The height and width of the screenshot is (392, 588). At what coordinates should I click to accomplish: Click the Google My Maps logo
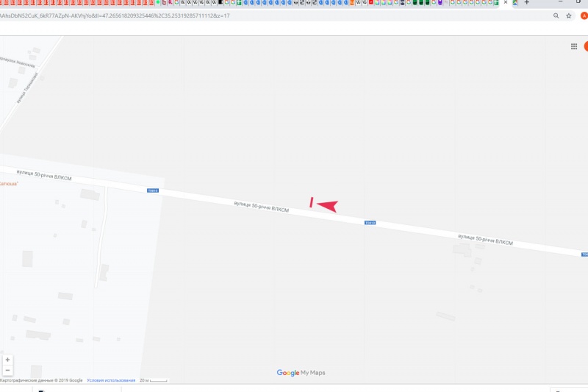[301, 372]
